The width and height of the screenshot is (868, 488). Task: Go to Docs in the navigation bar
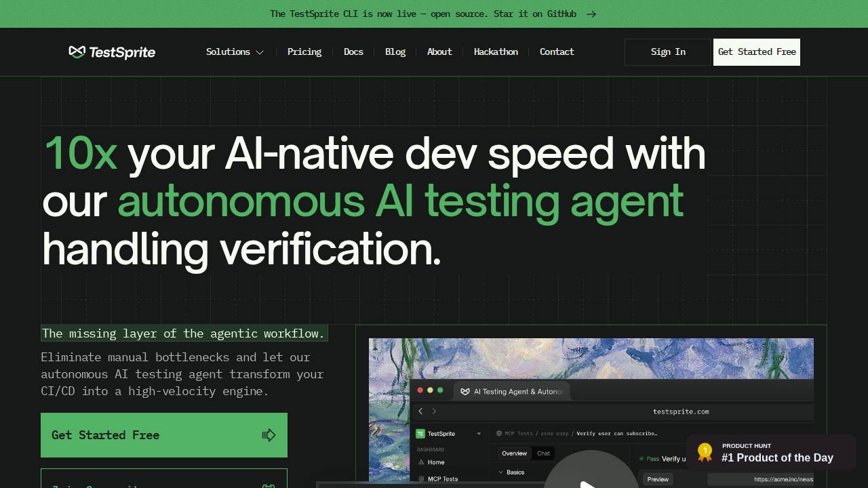353,52
